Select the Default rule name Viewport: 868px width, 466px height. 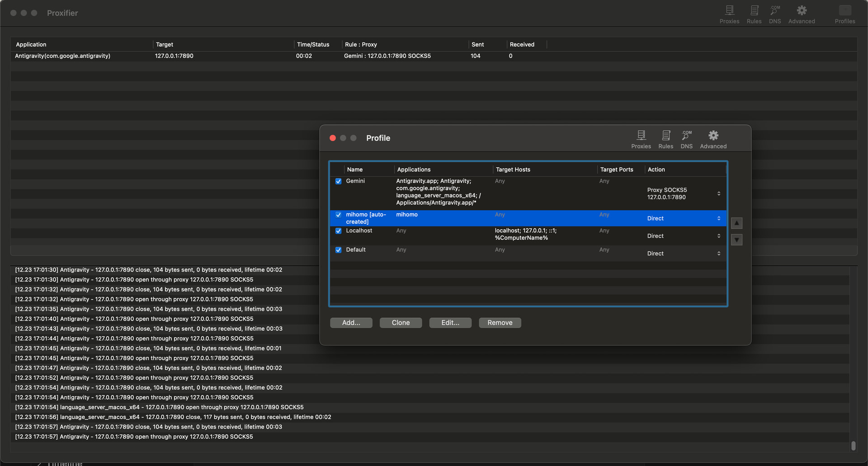(356, 249)
